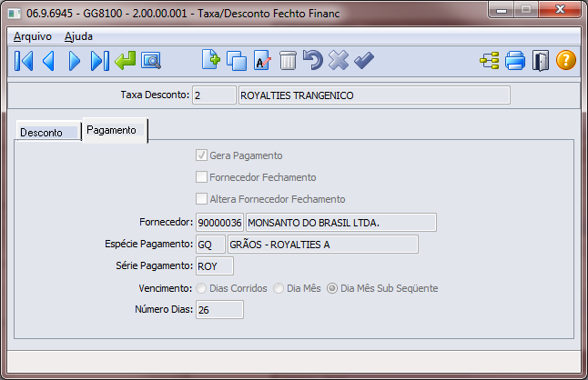The height and width of the screenshot is (380, 588).
Task: Click the window title text
Action: [x=183, y=14]
